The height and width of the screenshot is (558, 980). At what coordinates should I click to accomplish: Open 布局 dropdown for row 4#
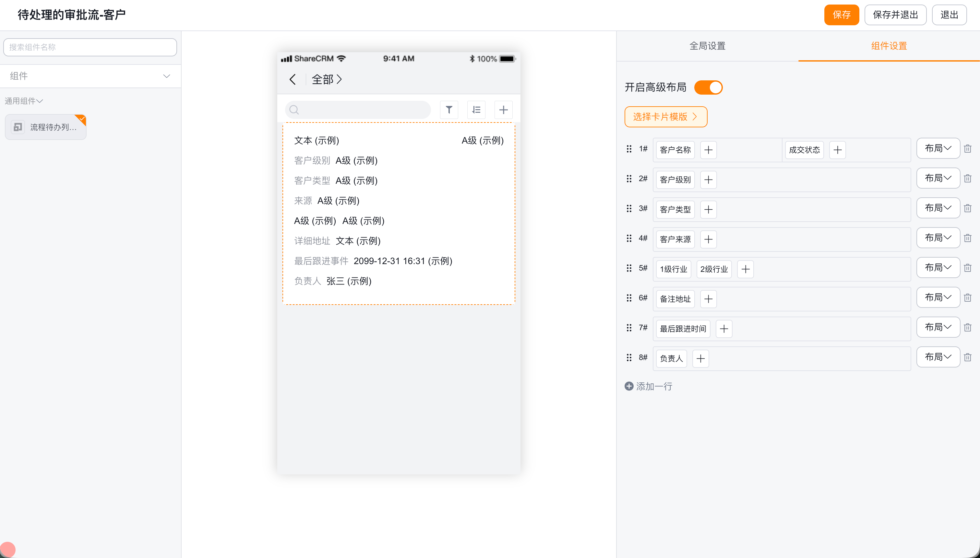click(938, 238)
